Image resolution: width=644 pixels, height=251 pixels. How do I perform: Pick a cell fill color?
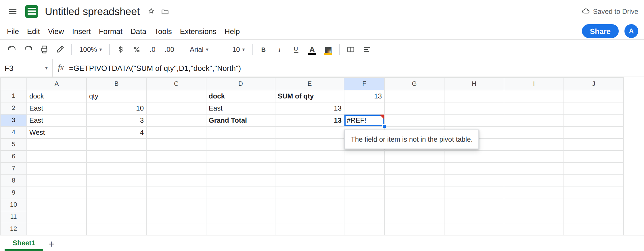tap(328, 50)
